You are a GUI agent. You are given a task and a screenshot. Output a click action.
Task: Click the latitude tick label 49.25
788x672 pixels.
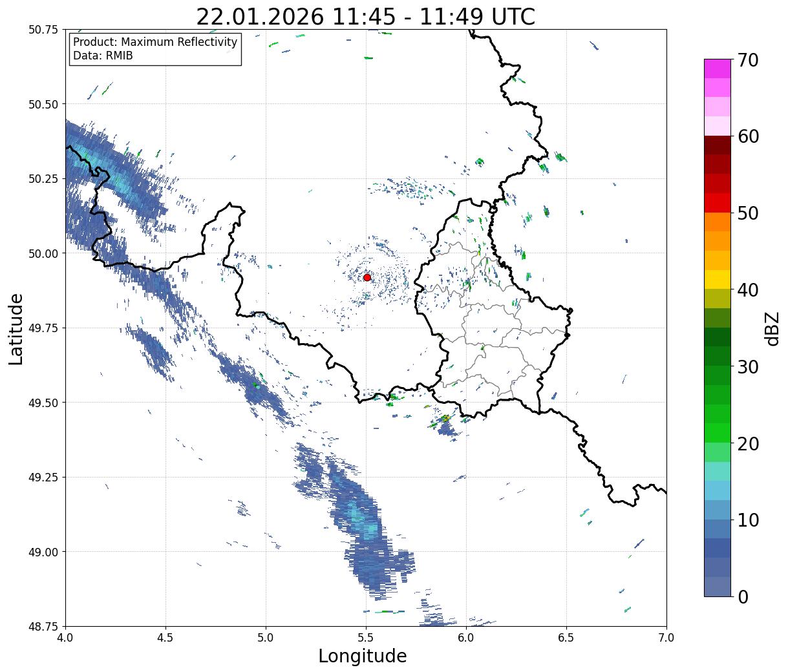(x=43, y=478)
